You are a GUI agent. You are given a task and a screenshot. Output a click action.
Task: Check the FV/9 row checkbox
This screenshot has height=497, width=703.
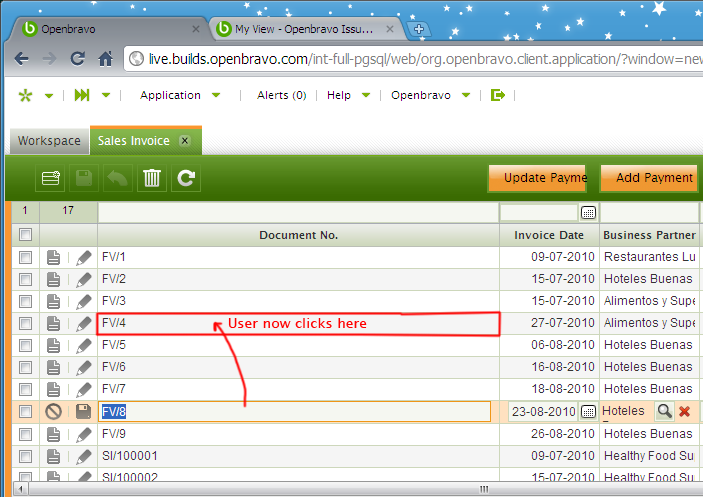point(26,434)
